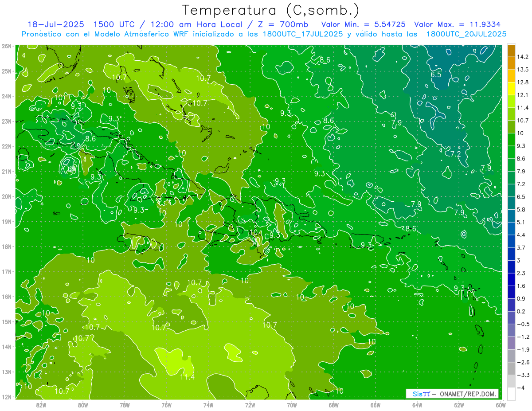Viewport: 532px width, 411px height.
Task: Click "Valor Min. = 5.54725" value
Action: [x=364, y=24]
